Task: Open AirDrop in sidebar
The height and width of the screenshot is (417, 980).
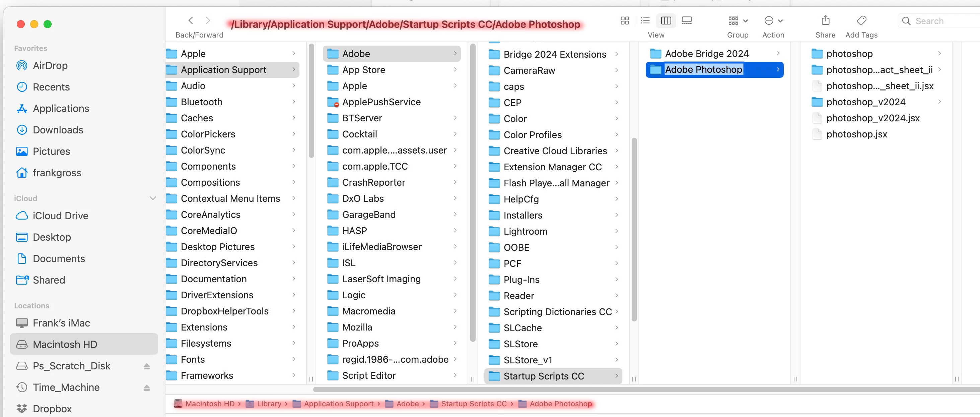Action: click(x=50, y=65)
